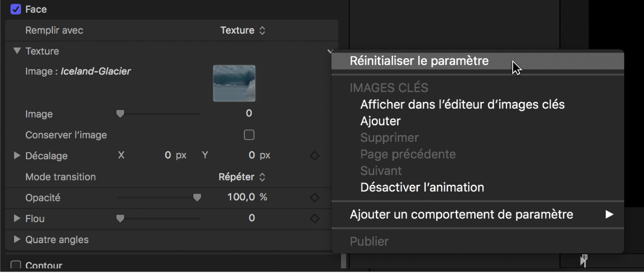This screenshot has height=273, width=644.
Task: Check the Contour checkbox
Action: click(15, 265)
